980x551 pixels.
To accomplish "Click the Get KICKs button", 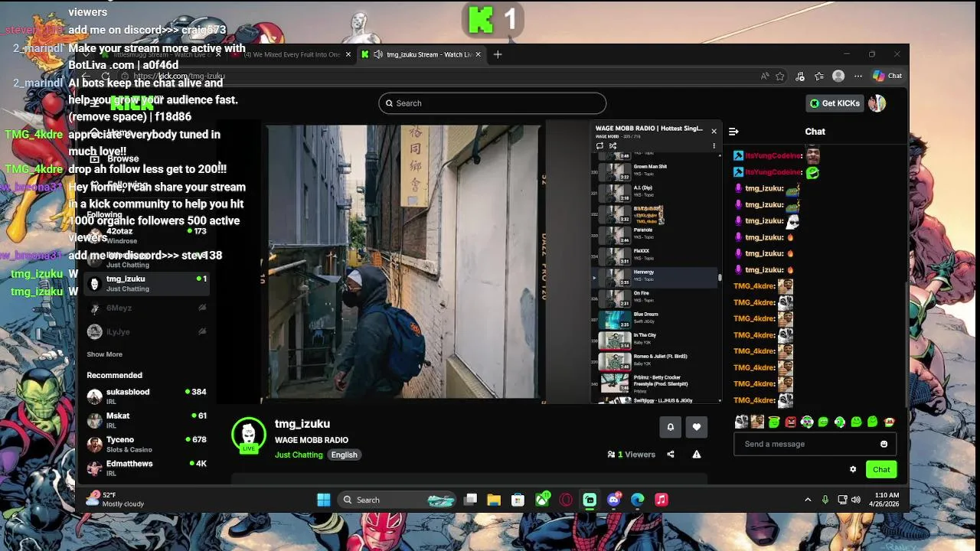I will (835, 103).
